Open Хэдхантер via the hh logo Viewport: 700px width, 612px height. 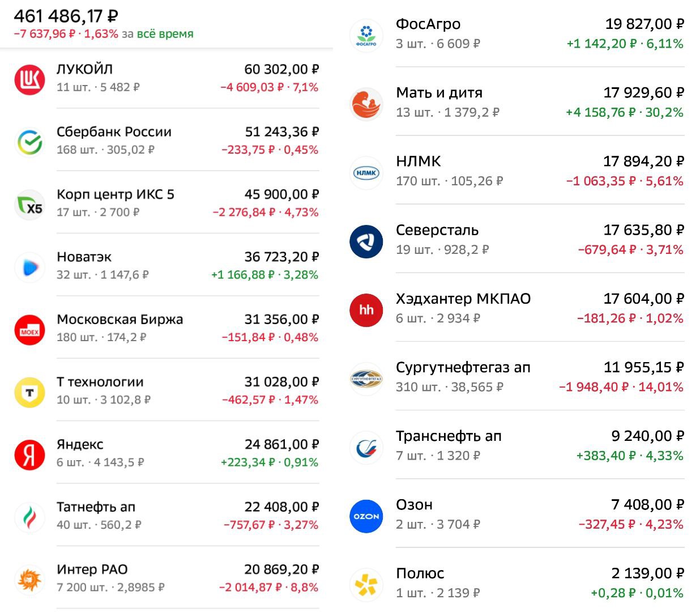coord(366,310)
